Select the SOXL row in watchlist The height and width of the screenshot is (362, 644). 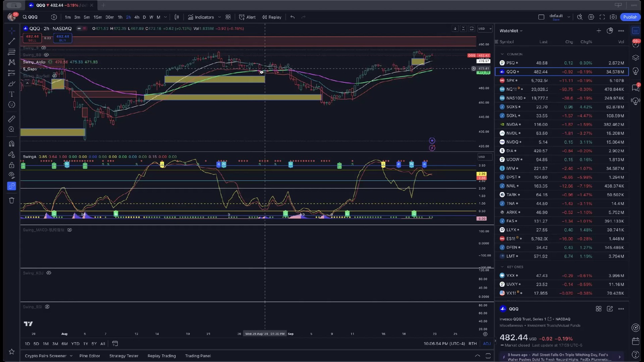(x=562, y=116)
